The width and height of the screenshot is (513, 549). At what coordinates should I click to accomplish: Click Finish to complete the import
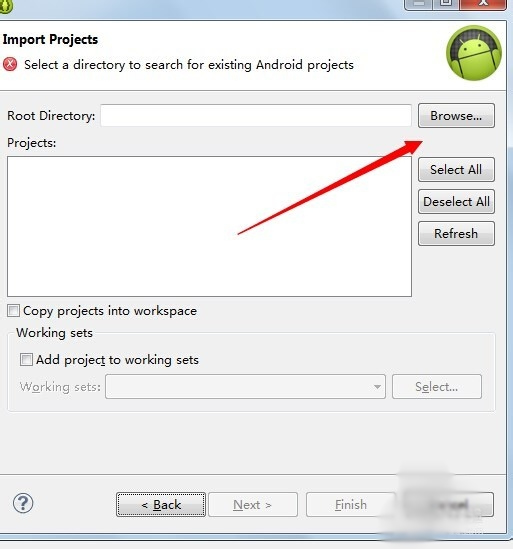pyautogui.click(x=351, y=505)
